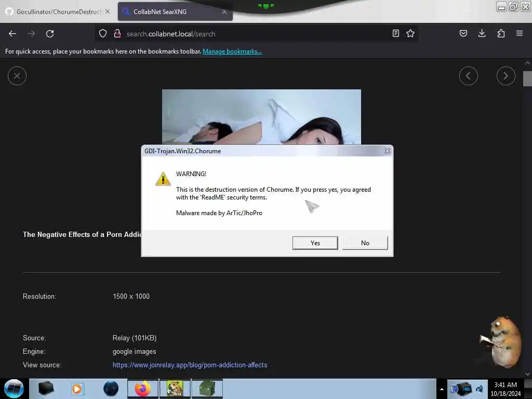Click the Manage bookmarks link
This screenshot has height=399, width=532.
pos(232,51)
